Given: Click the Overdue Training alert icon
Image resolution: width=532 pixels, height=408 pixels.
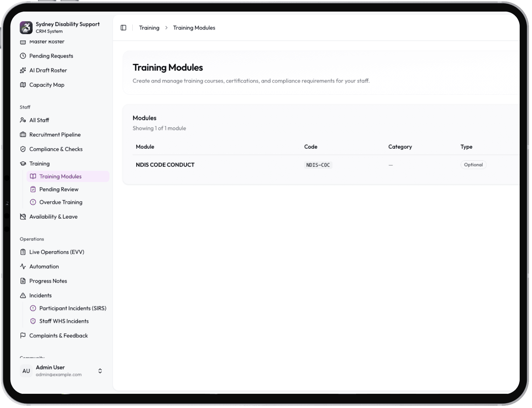Looking at the screenshot, I should pos(33,202).
